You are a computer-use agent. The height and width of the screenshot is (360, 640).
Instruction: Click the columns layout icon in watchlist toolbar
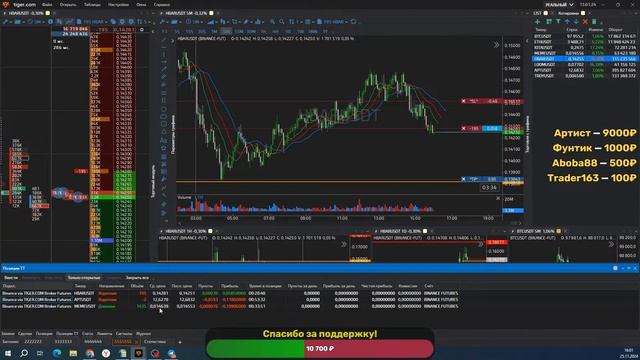(x=549, y=22)
